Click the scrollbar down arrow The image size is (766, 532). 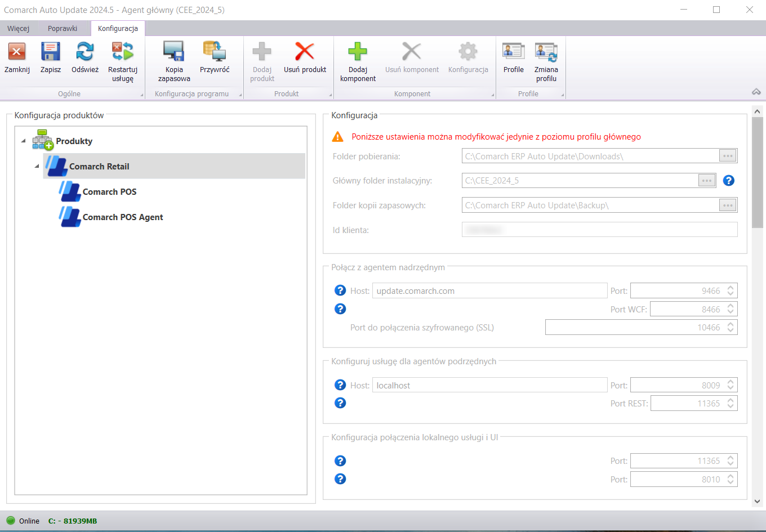[x=757, y=501]
